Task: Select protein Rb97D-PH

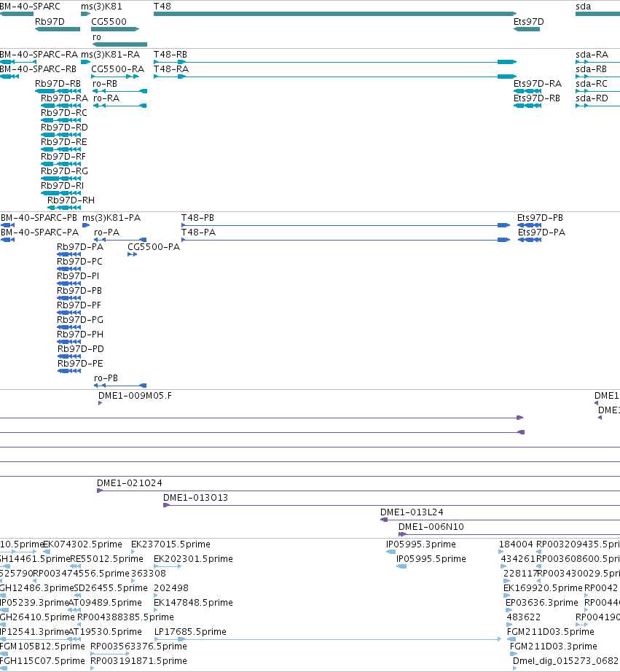Action: click(80, 335)
